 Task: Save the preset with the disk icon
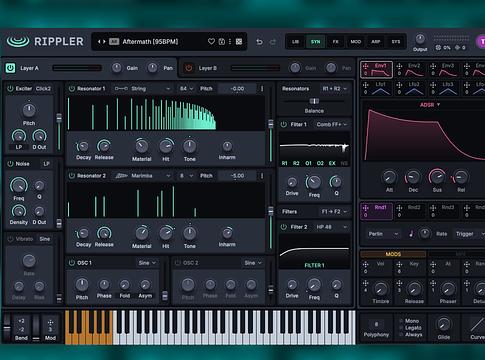[x=222, y=41]
